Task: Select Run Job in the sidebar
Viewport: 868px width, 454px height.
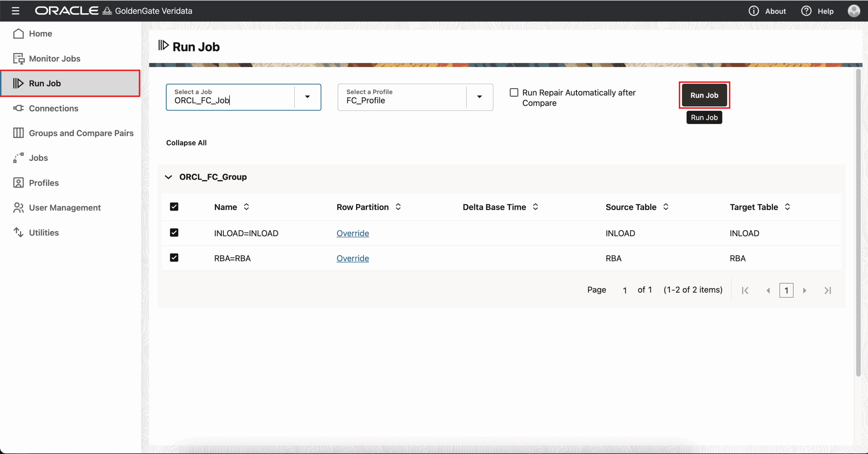Action: (71, 83)
